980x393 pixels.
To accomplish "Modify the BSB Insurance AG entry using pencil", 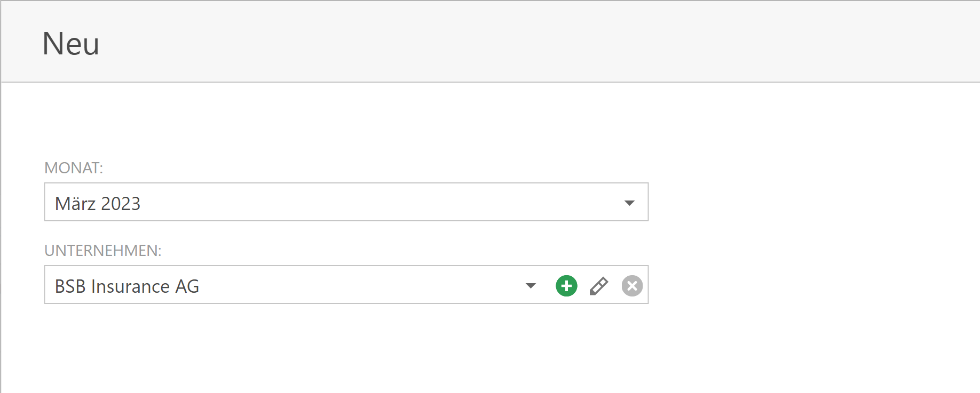I will point(599,286).
